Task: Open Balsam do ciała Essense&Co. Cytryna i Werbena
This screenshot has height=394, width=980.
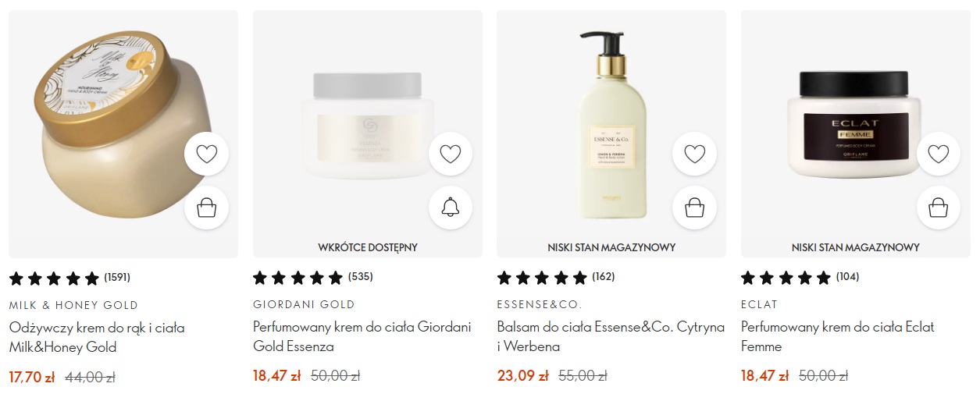Action: click(611, 337)
